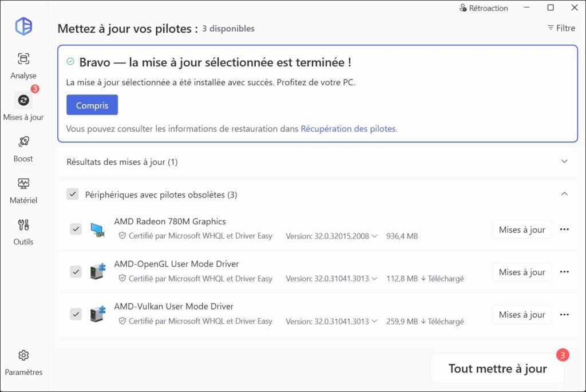This screenshot has width=586, height=392.
Task: Uncheck the AMD-OpenGL User Mode Driver checkbox
Action: (x=76, y=272)
